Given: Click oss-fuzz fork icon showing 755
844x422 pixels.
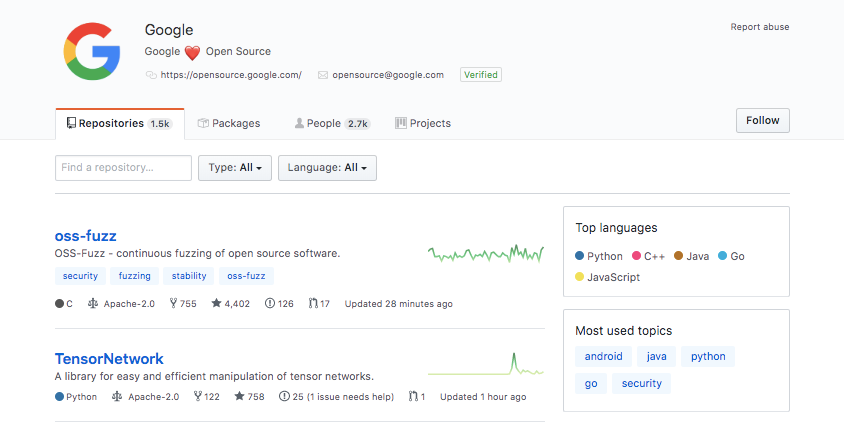Looking at the screenshot, I should (x=173, y=304).
